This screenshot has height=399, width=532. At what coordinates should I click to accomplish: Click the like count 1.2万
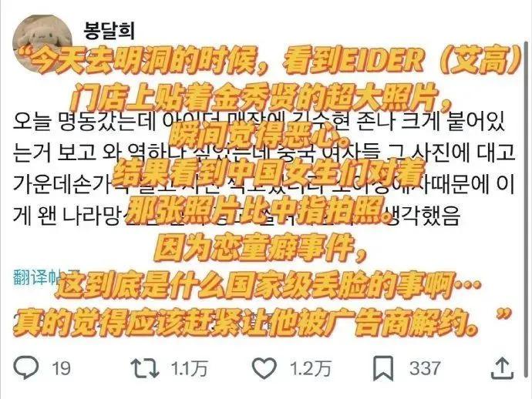tap(310, 368)
